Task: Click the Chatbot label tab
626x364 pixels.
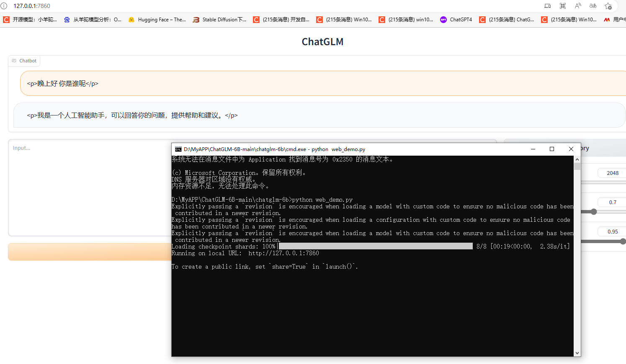Action: pos(24,61)
